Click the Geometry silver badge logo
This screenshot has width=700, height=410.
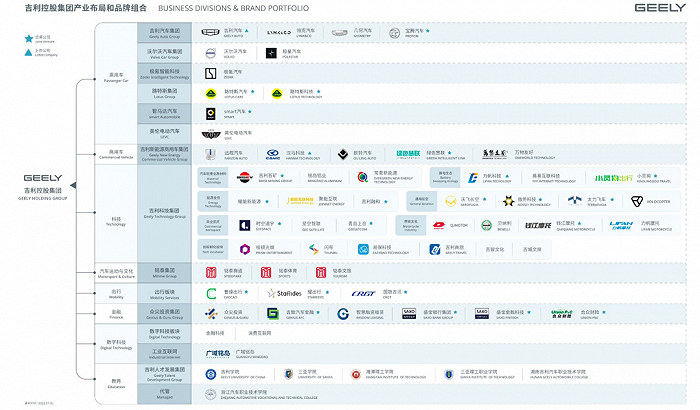click(340, 33)
